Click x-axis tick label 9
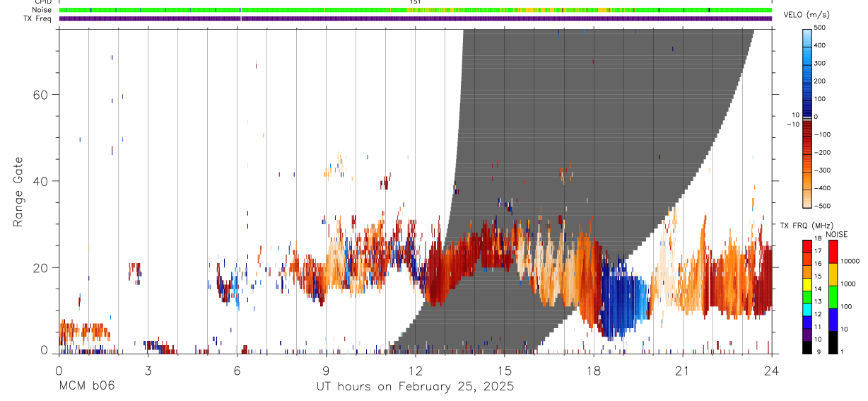868x401 pixels. [326, 370]
